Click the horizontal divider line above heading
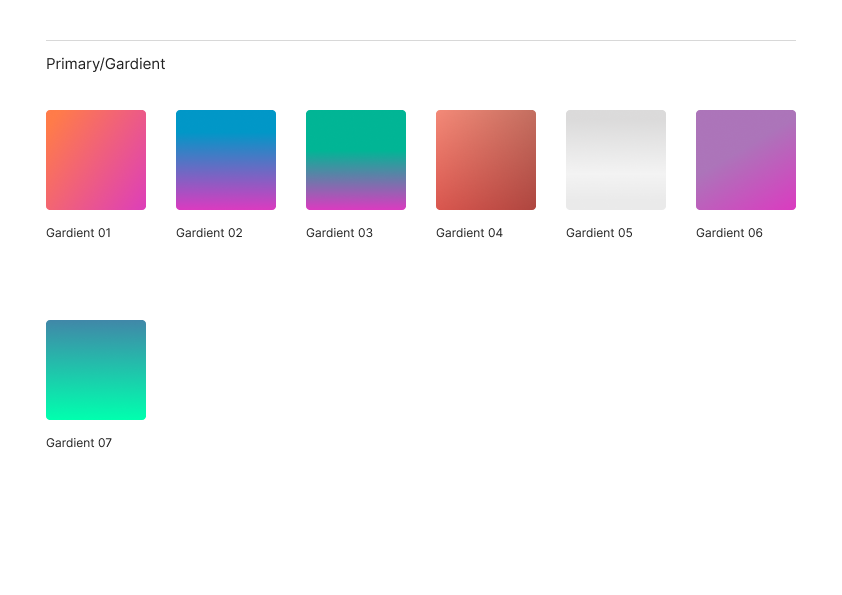Image resolution: width=842 pixels, height=595 pixels. pos(420,41)
